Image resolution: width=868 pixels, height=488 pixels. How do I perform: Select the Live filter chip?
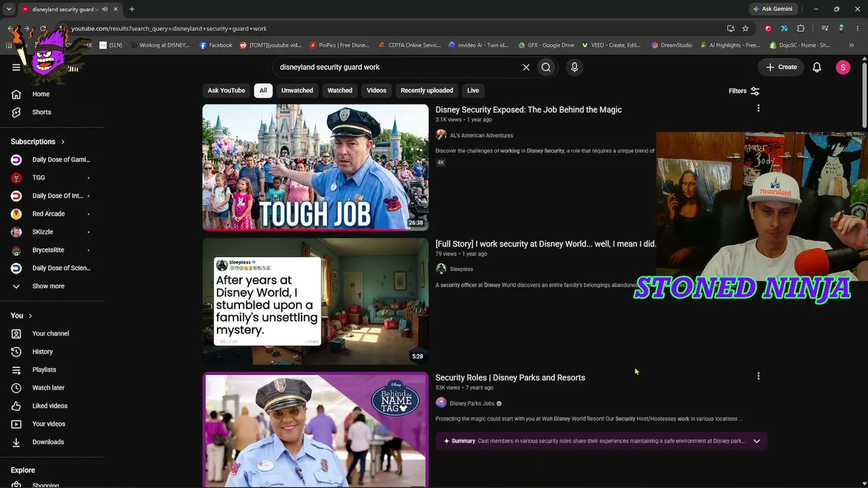(473, 90)
